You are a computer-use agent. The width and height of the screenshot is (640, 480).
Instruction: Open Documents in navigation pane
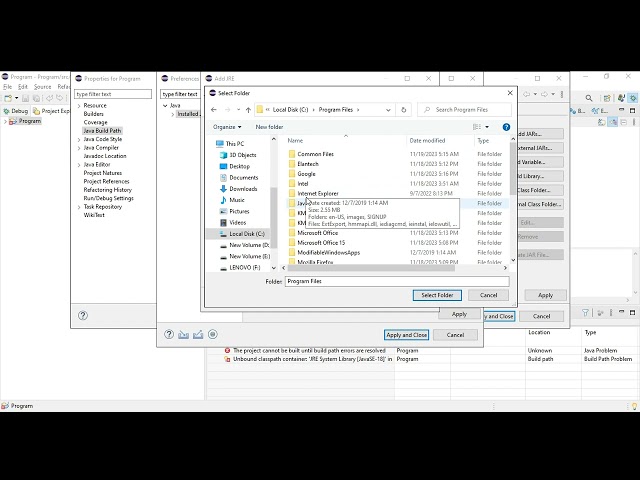[243, 178]
